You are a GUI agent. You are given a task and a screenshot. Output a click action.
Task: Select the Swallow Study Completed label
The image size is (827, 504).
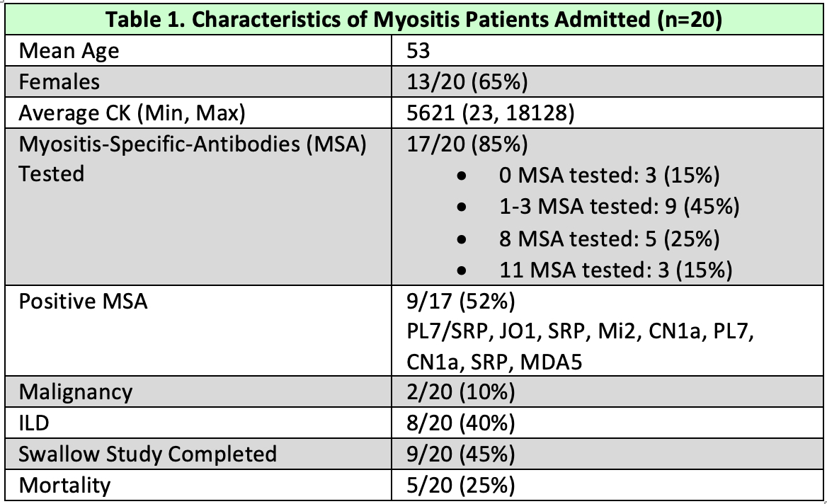click(147, 454)
